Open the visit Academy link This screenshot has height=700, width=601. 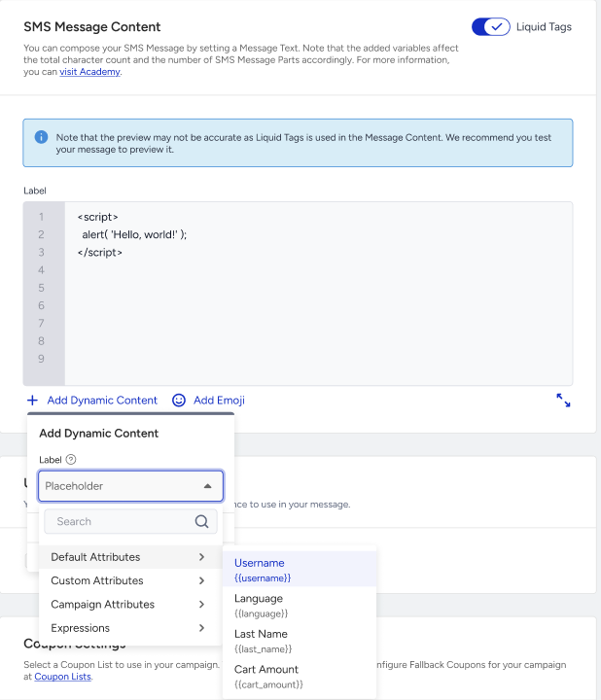tap(89, 71)
